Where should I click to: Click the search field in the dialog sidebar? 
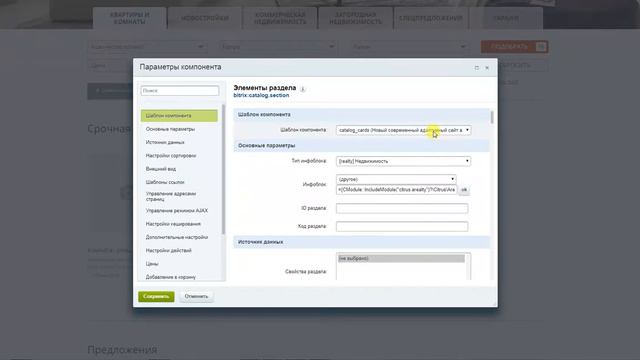pyautogui.click(x=180, y=91)
